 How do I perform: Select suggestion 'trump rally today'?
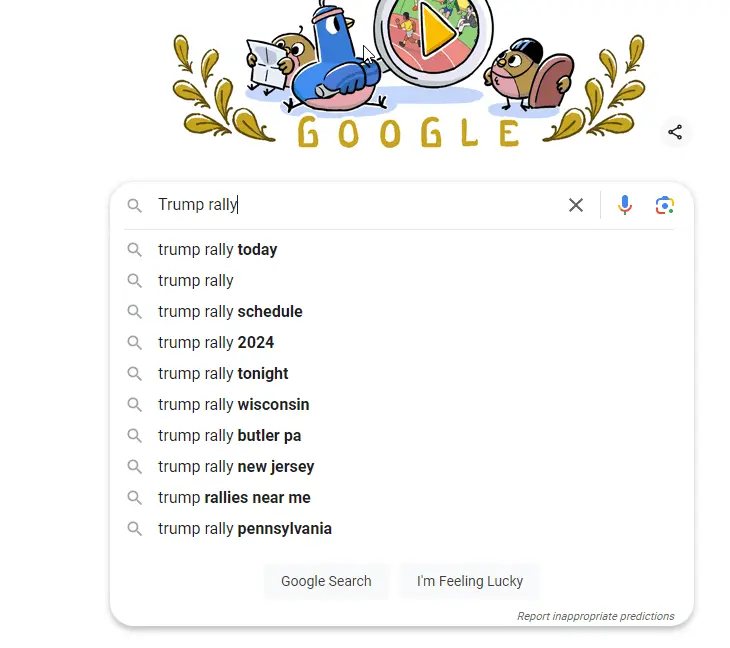click(x=218, y=250)
